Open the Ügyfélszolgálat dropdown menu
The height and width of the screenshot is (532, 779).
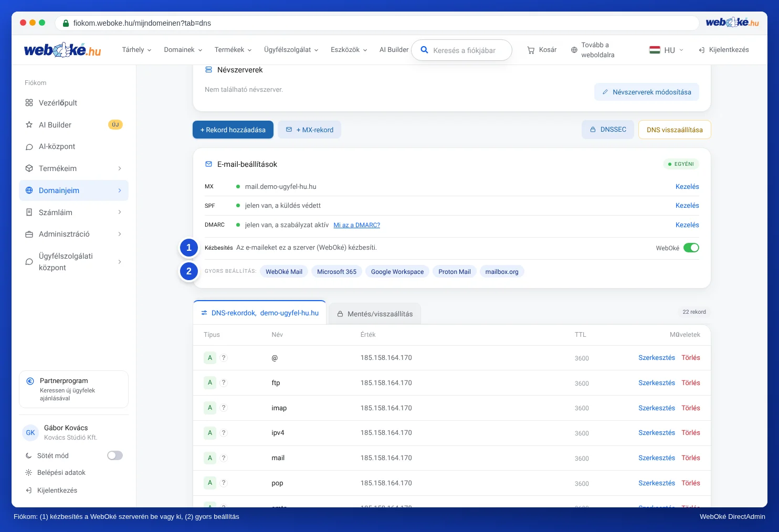coord(291,50)
